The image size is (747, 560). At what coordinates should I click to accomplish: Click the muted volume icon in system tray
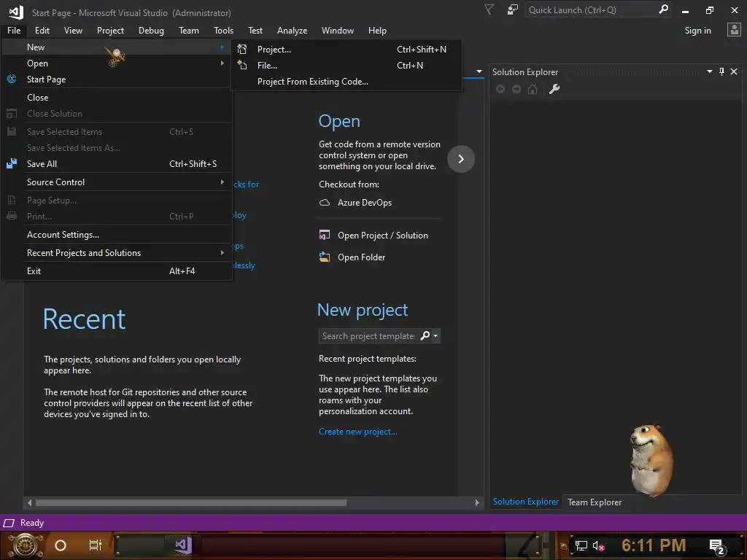click(x=599, y=545)
